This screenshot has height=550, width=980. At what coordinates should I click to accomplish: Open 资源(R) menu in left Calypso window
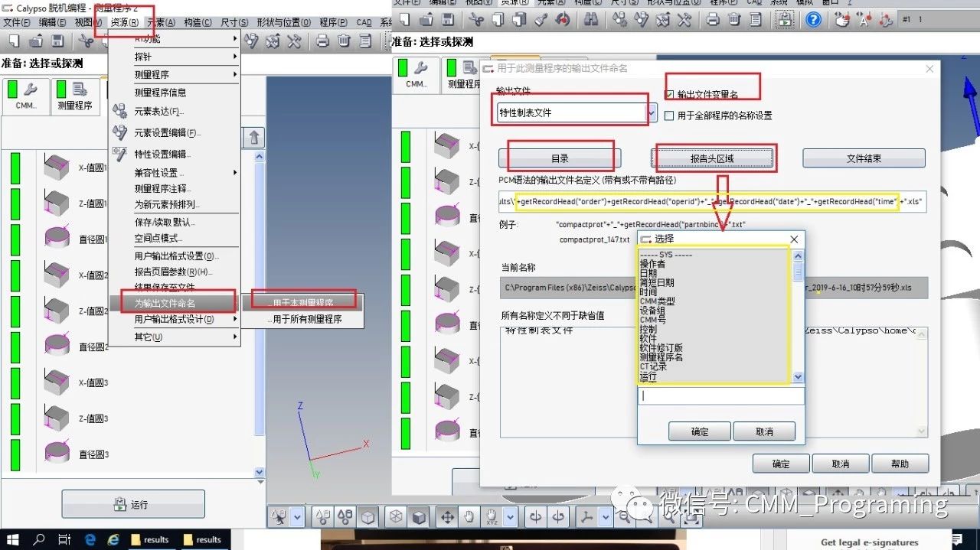pos(124,23)
